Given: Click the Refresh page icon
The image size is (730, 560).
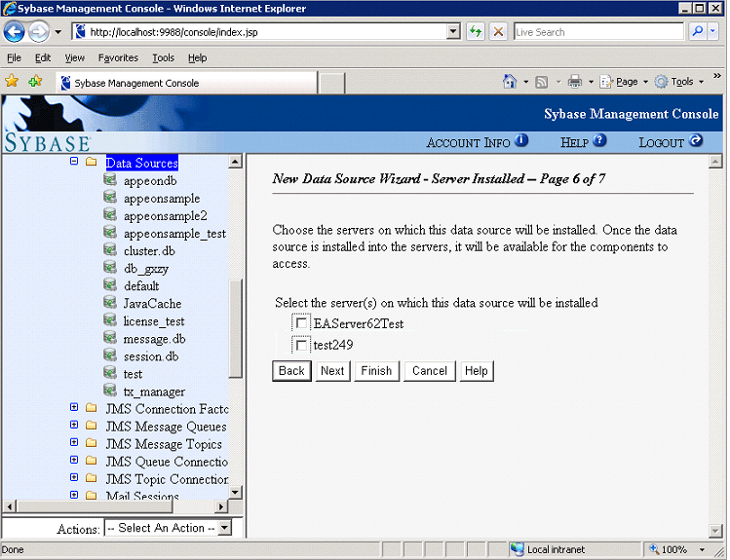Looking at the screenshot, I should (x=475, y=31).
